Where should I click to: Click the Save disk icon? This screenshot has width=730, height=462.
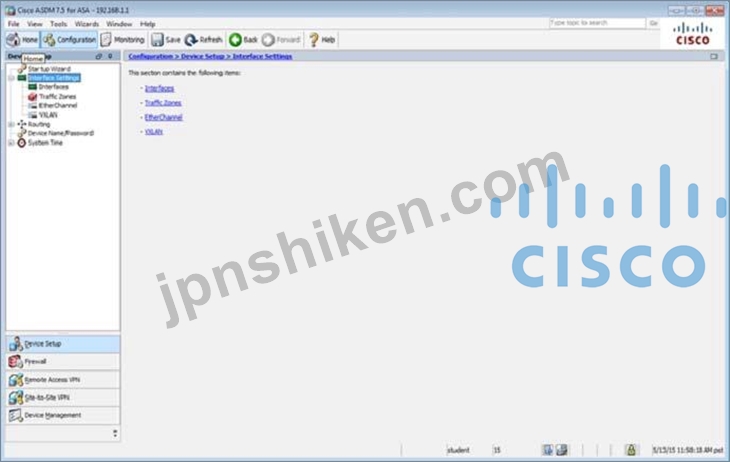point(157,40)
